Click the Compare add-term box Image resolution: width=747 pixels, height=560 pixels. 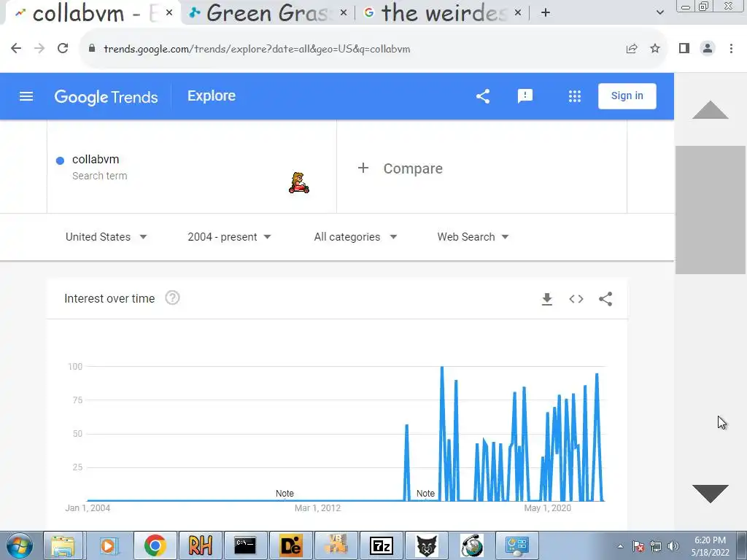481,167
